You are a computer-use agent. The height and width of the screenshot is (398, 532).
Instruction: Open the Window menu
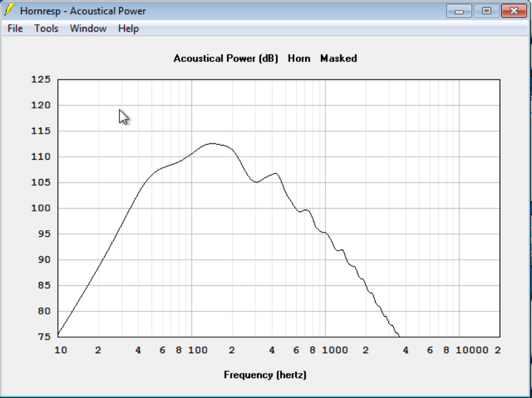[x=88, y=29]
